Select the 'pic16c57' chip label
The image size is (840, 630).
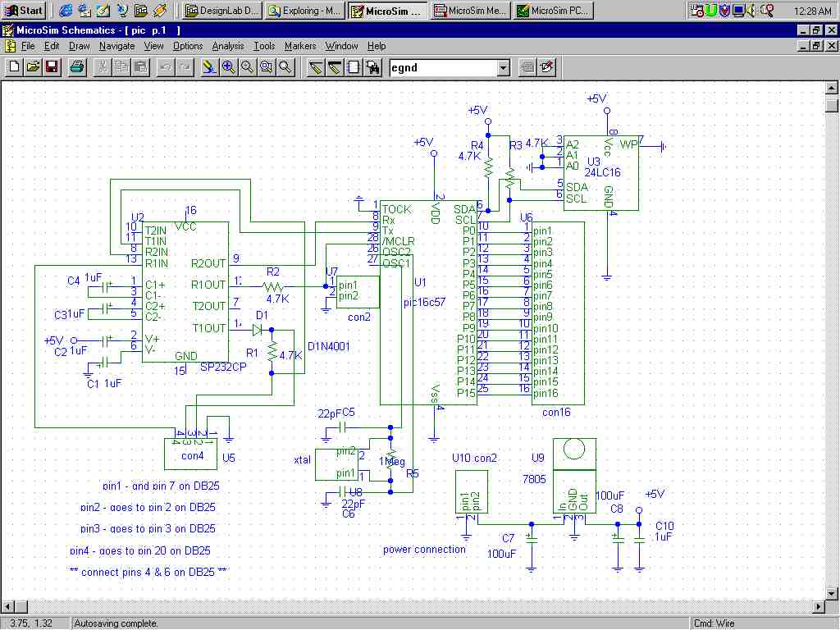(424, 302)
